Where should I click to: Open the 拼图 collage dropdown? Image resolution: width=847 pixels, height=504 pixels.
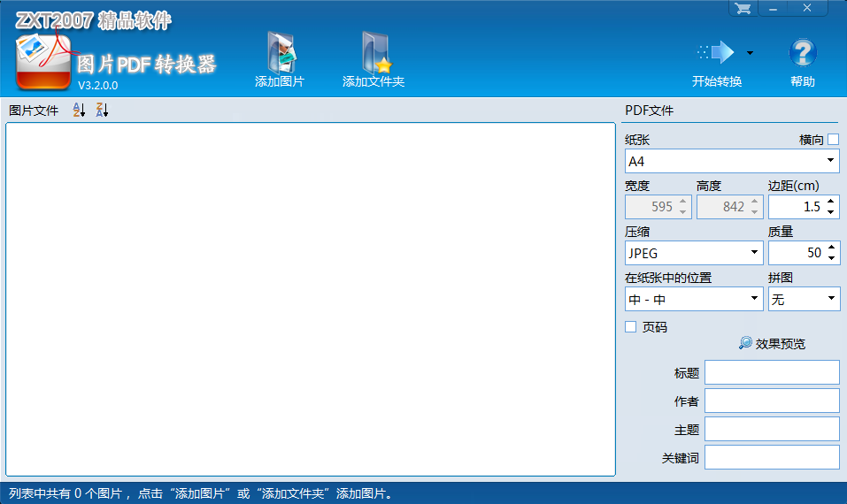(831, 300)
